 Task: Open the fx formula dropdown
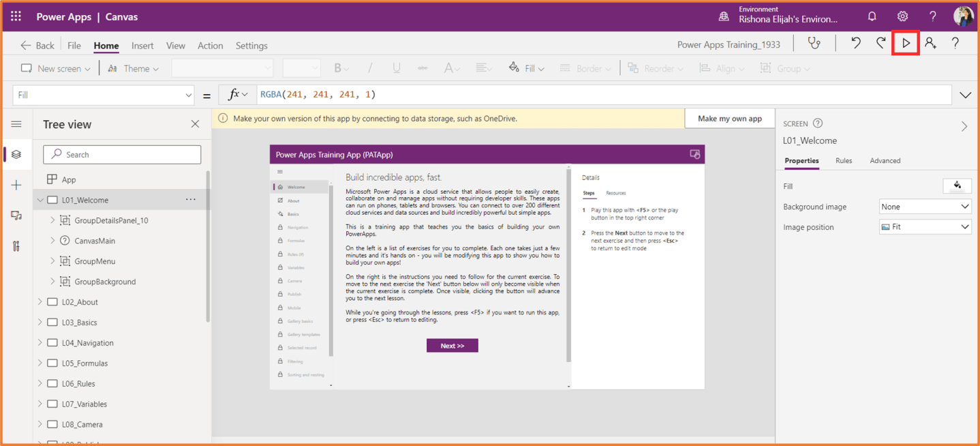tap(238, 95)
